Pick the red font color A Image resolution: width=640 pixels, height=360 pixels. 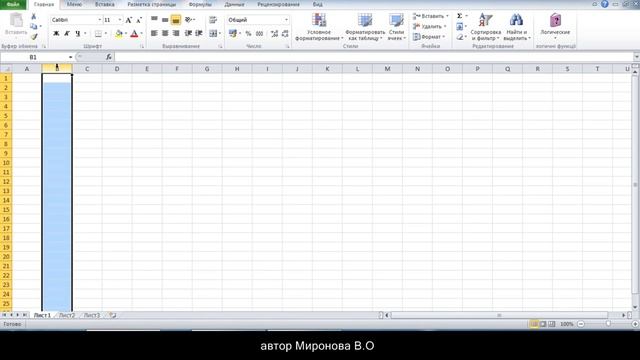pos(134,33)
